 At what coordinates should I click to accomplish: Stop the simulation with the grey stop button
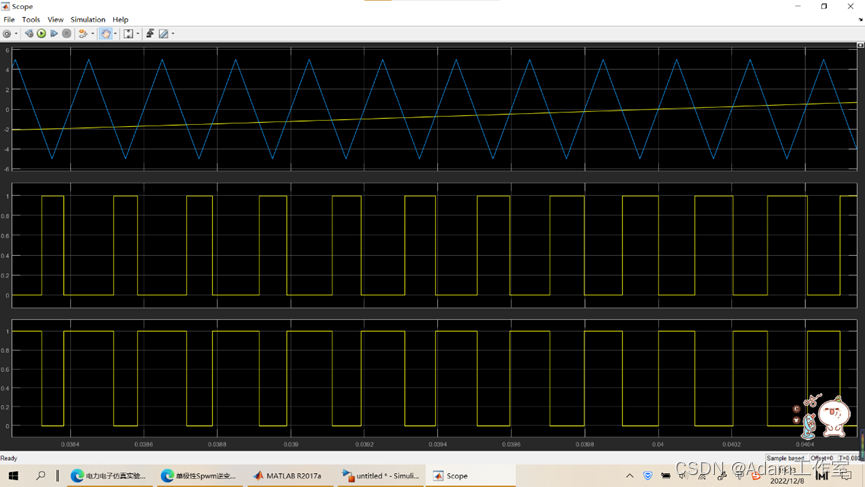(67, 34)
